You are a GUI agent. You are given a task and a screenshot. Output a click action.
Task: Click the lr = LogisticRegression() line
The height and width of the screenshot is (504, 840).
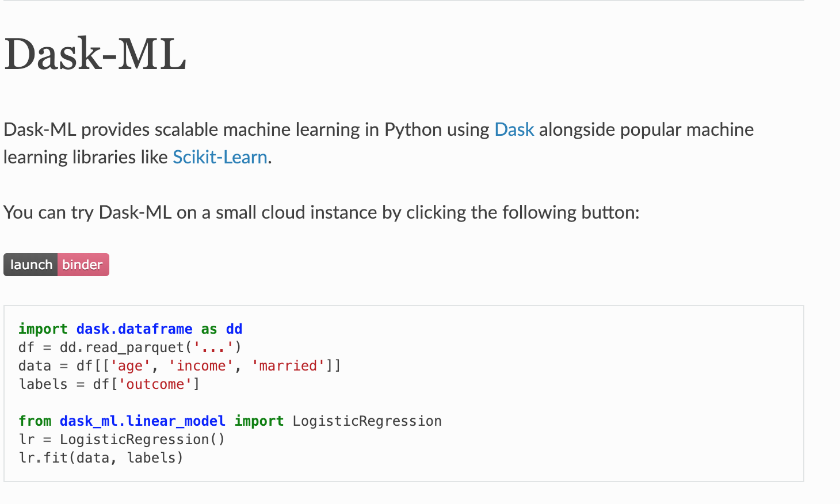(x=121, y=440)
